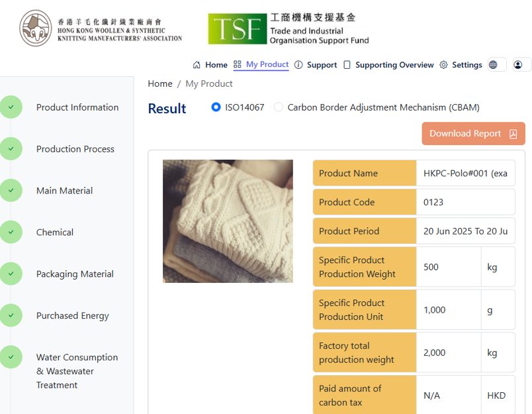
Task: Click the My Product grid icon
Action: pos(237,64)
